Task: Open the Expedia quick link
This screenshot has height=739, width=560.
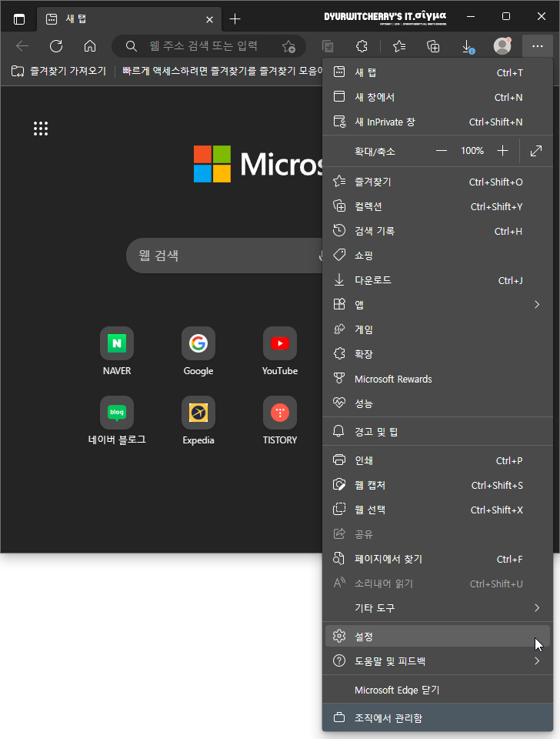Action: tap(198, 420)
